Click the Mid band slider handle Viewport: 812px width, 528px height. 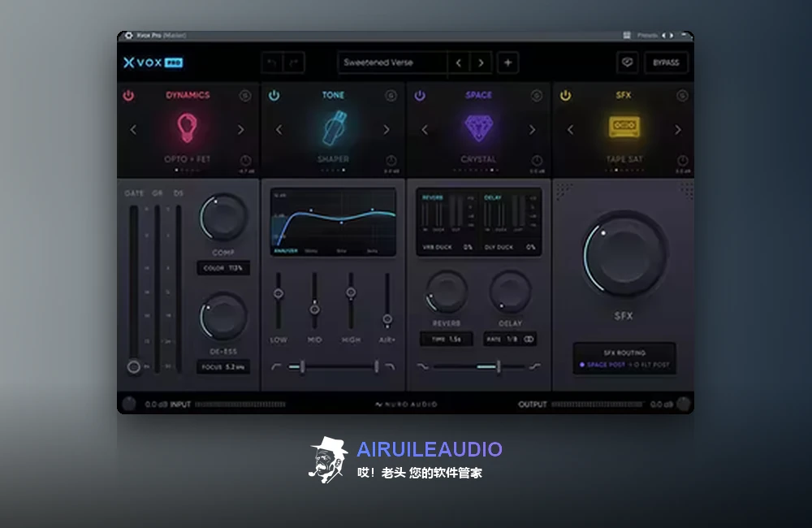click(x=314, y=309)
